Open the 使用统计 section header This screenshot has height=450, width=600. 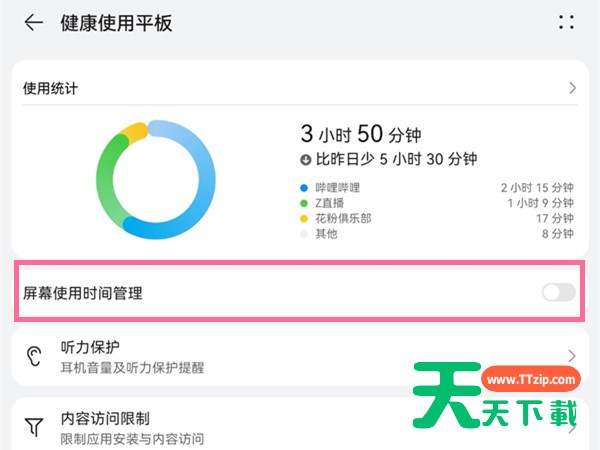[x=300, y=88]
